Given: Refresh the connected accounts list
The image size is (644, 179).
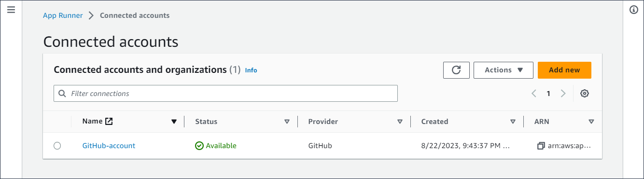Looking at the screenshot, I should click(456, 70).
